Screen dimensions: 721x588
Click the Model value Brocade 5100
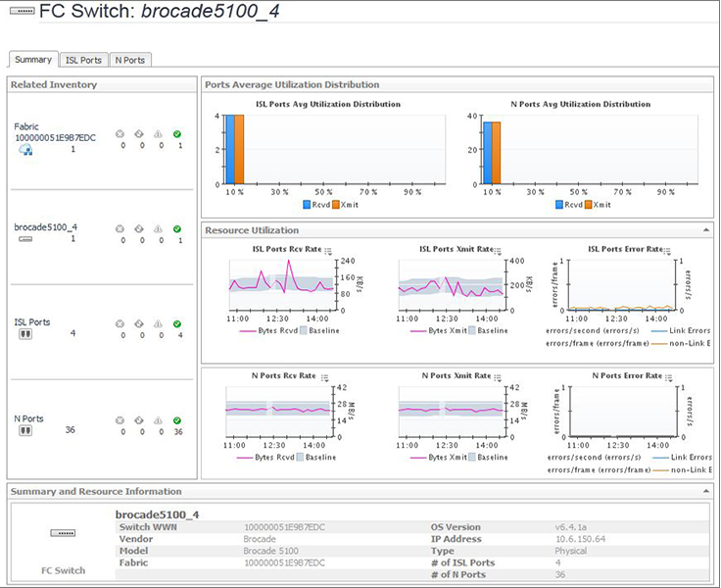270,551
